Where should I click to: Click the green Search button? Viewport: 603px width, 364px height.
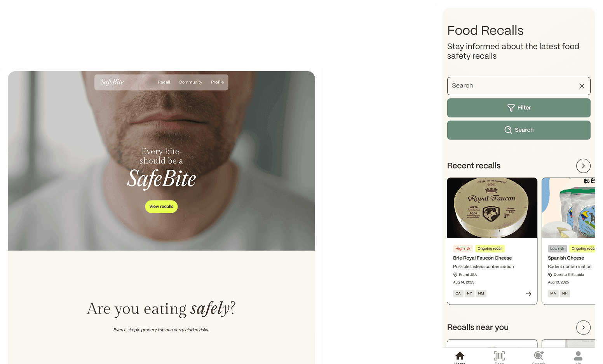click(x=519, y=130)
